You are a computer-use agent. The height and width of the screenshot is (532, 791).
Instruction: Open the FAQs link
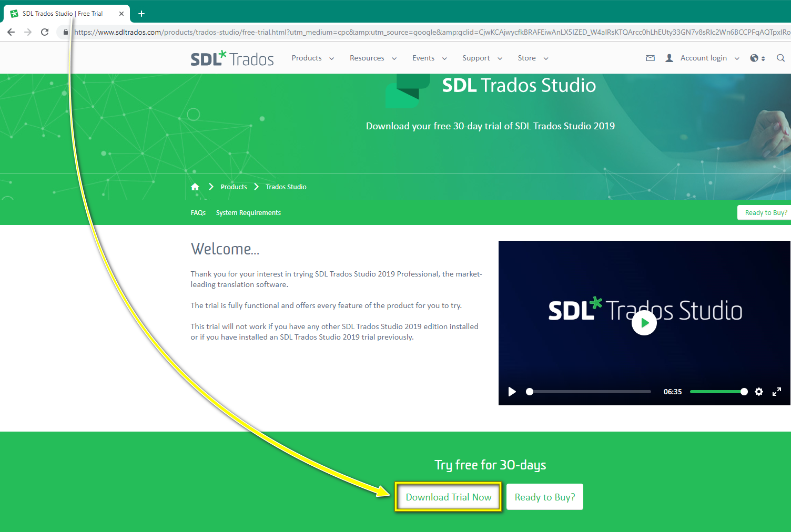click(x=198, y=212)
